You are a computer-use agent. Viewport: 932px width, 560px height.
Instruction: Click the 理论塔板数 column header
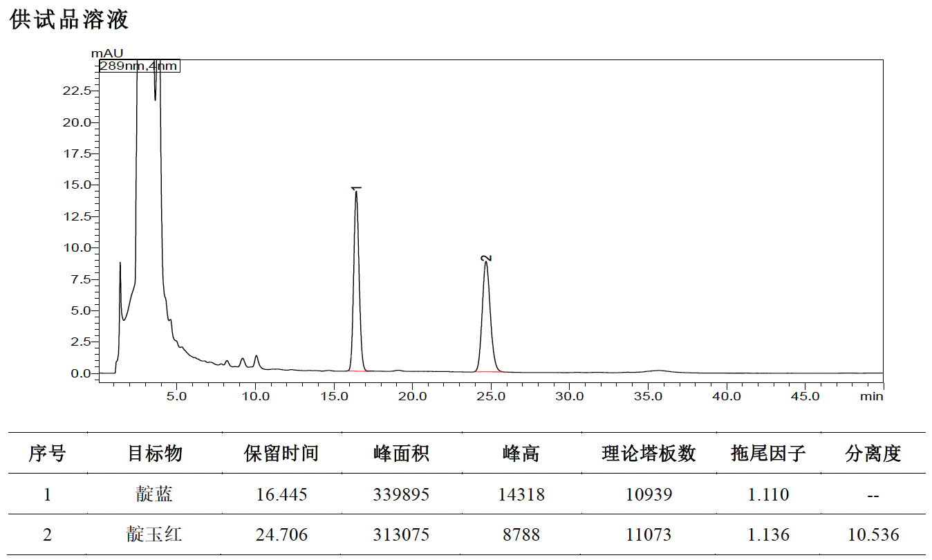click(x=649, y=454)
